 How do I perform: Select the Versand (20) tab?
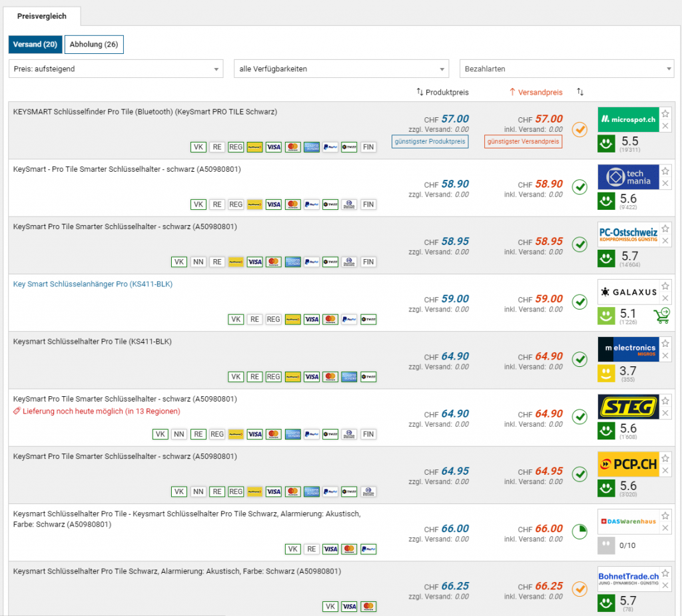(35, 45)
